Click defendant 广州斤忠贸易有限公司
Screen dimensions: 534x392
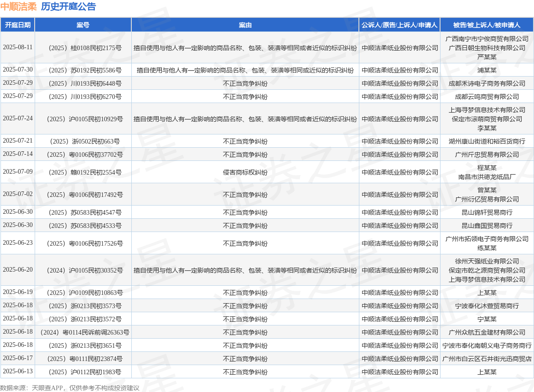[x=487, y=155]
